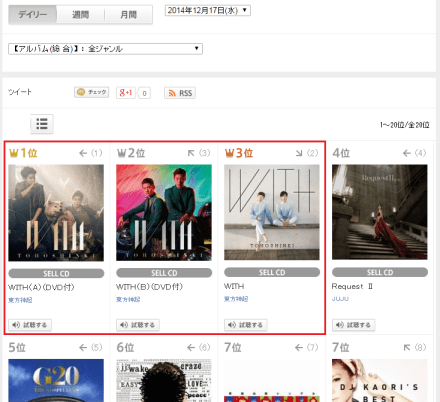Screen dimensions: 440x402
Task: Click the gold crown icon at 1位
Action: pos(14,153)
